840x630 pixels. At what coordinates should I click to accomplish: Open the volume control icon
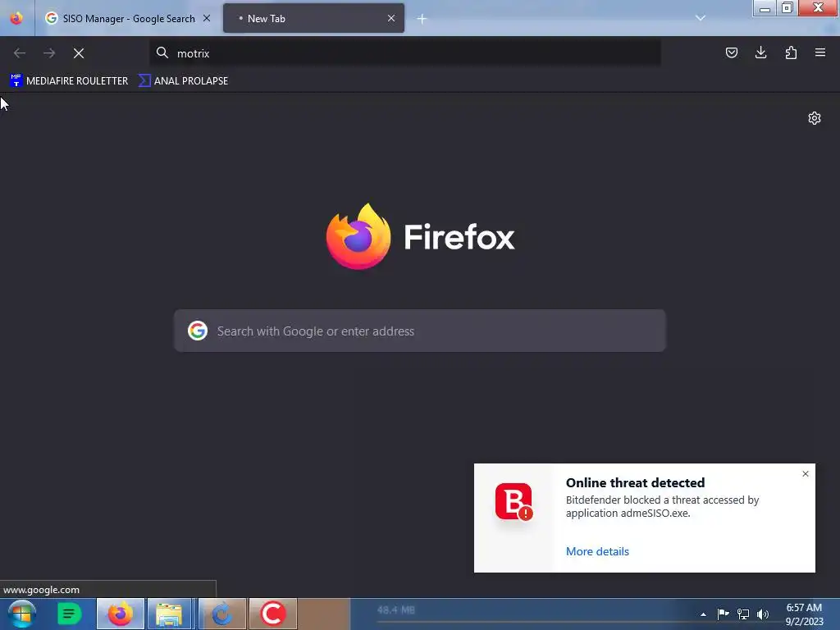pos(763,614)
